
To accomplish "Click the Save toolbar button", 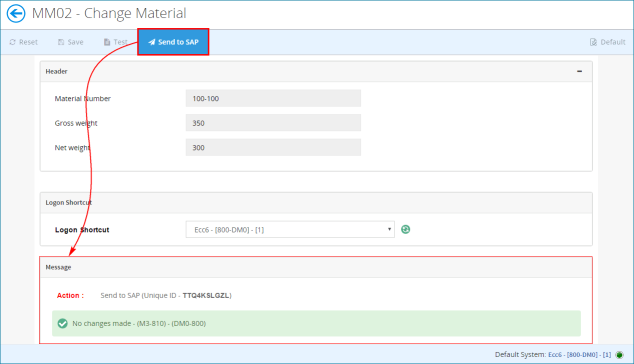I will [x=71, y=42].
